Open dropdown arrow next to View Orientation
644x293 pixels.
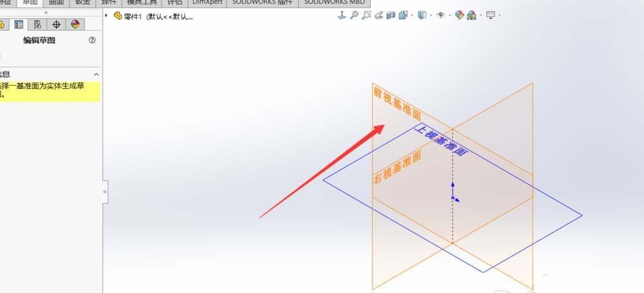(x=412, y=15)
